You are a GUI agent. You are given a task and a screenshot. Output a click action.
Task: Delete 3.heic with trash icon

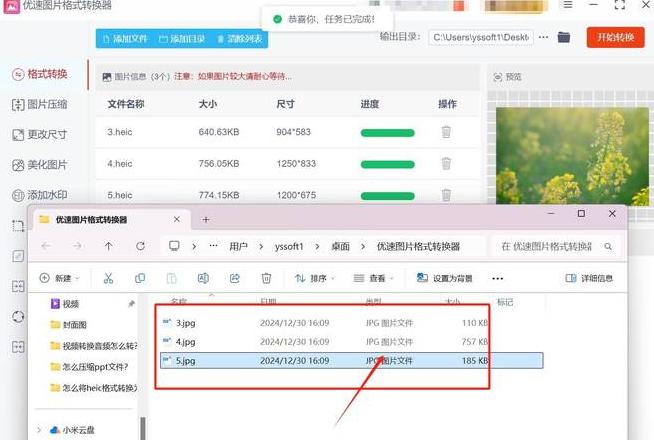[446, 132]
